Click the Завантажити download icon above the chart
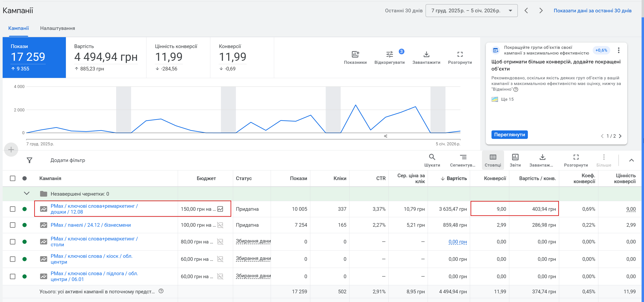Screen dimensions: 644x302 426,55
